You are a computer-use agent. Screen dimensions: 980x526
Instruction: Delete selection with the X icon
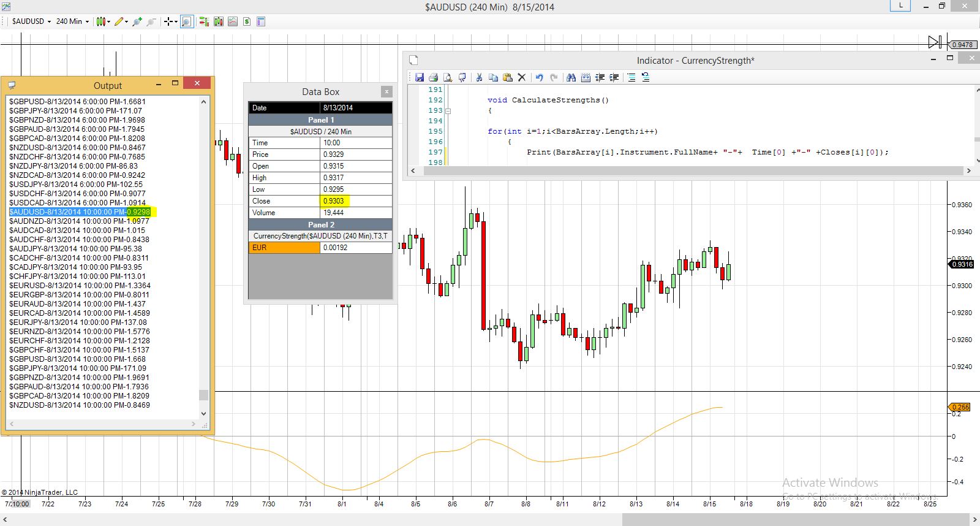point(522,77)
